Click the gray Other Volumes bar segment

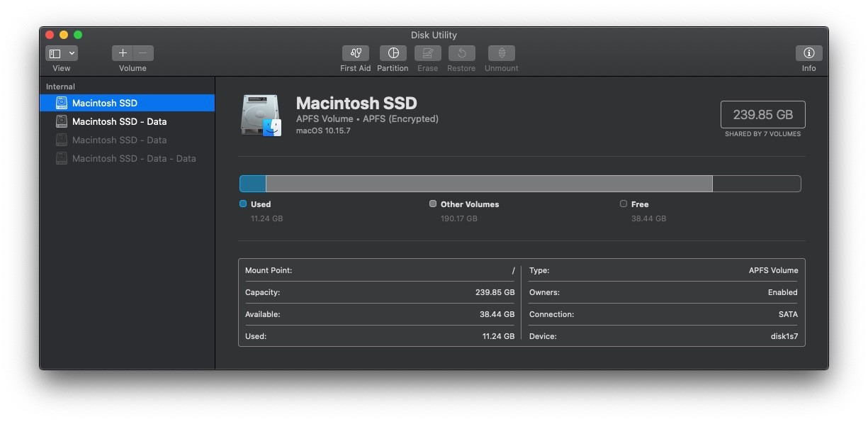[x=489, y=184]
